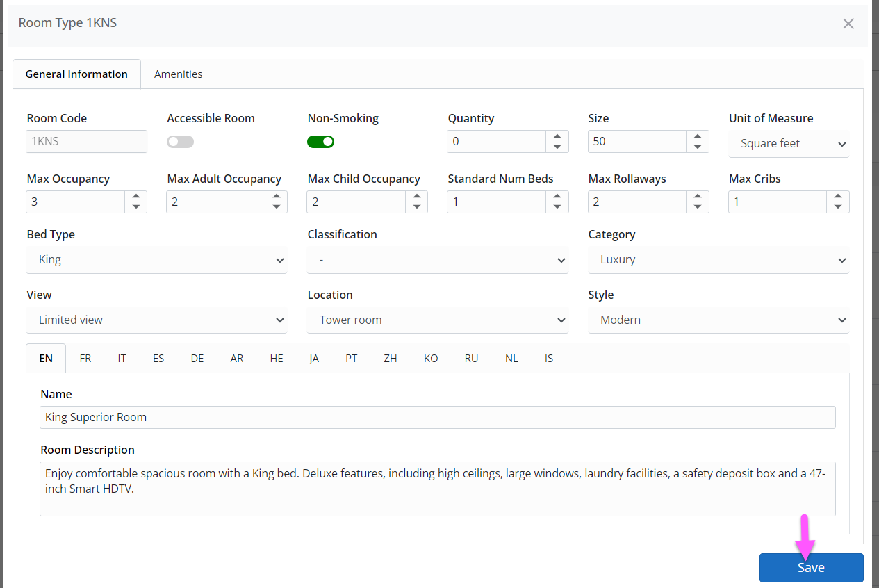
Task: Click the Max Rollaways field
Action: pos(636,202)
